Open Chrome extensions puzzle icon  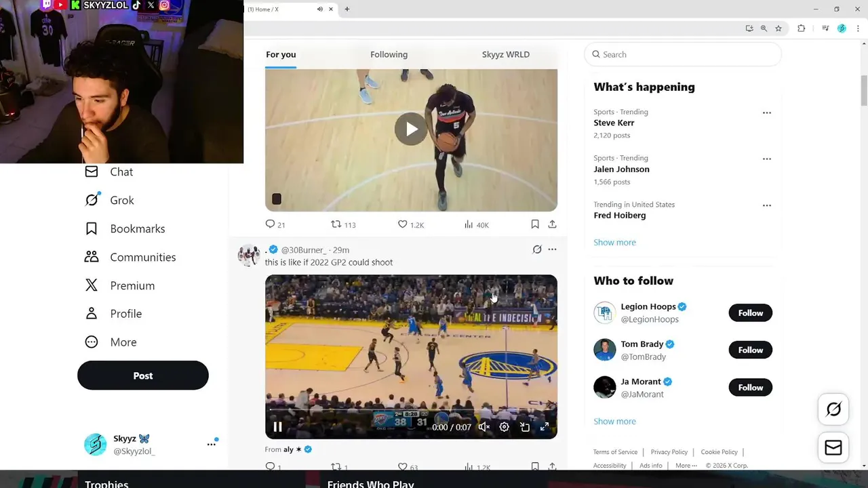click(802, 28)
